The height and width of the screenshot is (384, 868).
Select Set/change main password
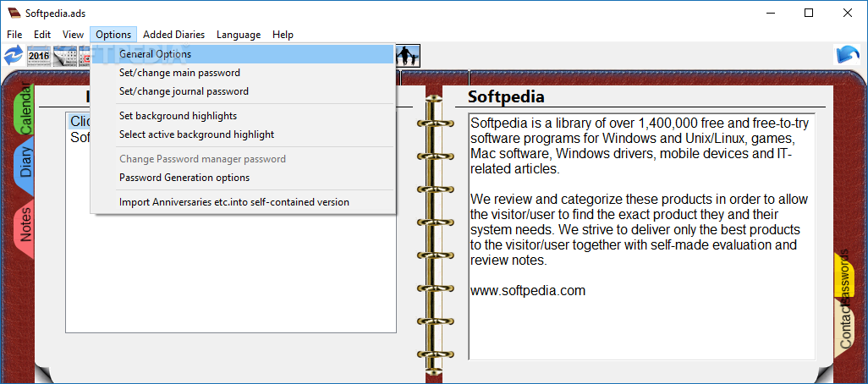pos(243,73)
